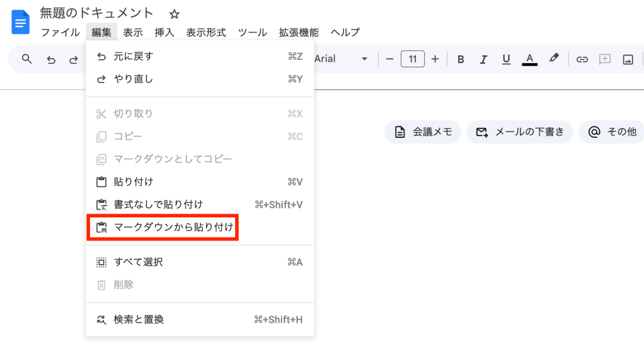Image resolution: width=644 pixels, height=344 pixels.
Task: Select 書式なしで貼り付け menu entry
Action: [200, 204]
